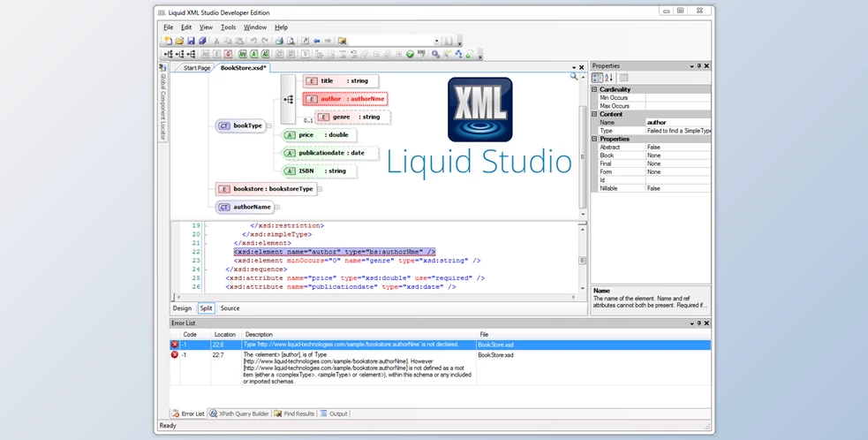Open the View menu
This screenshot has height=440, width=868.
click(206, 27)
